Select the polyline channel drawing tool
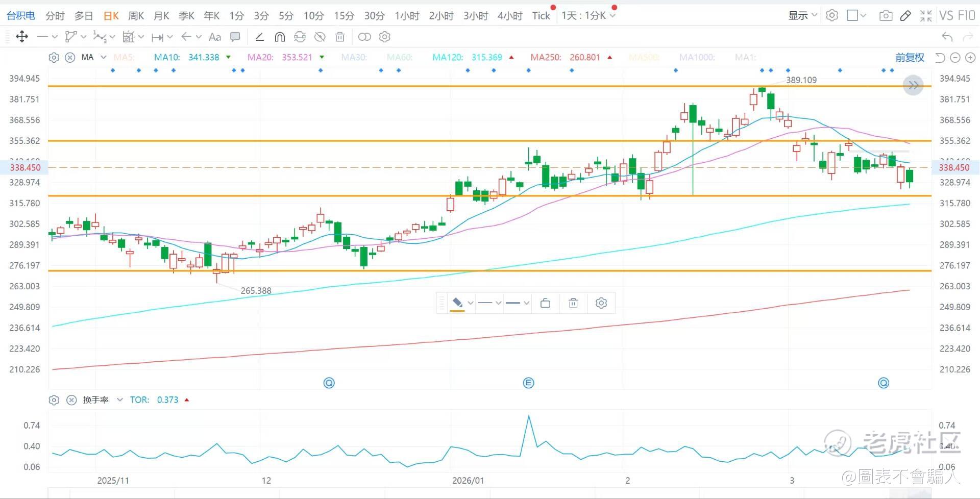Image resolution: width=980 pixels, height=499 pixels. pyautogui.click(x=71, y=37)
